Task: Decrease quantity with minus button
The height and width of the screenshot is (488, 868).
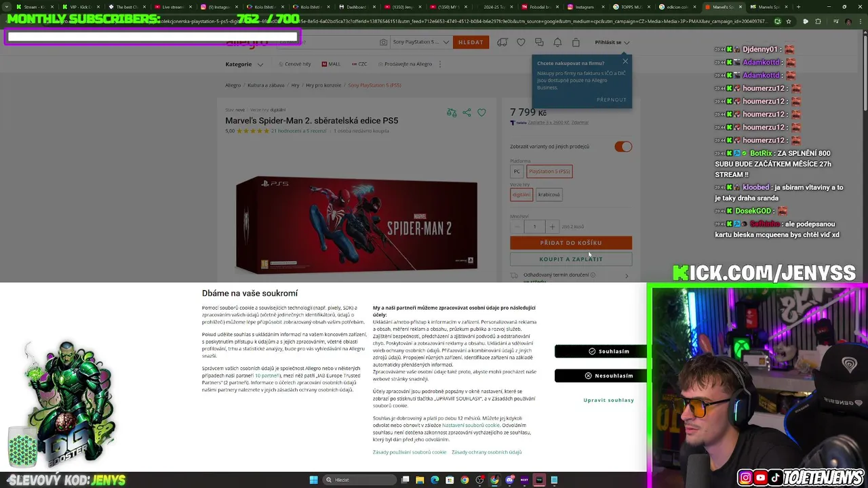Action: click(x=517, y=226)
